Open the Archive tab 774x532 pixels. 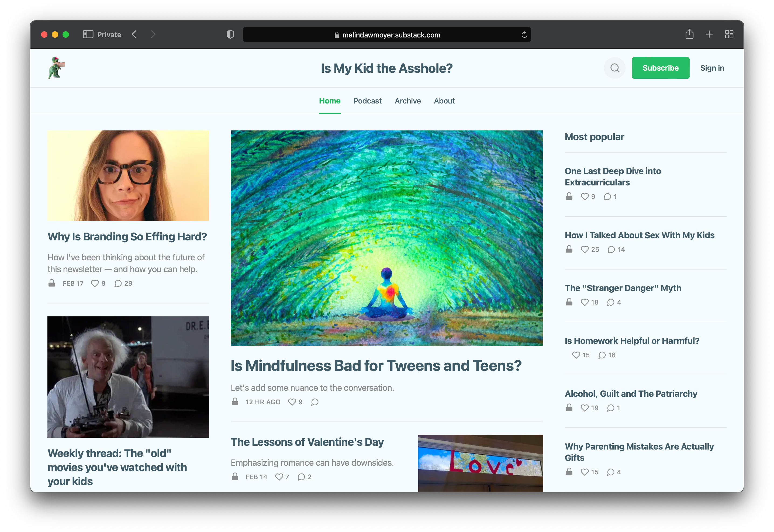click(x=407, y=101)
